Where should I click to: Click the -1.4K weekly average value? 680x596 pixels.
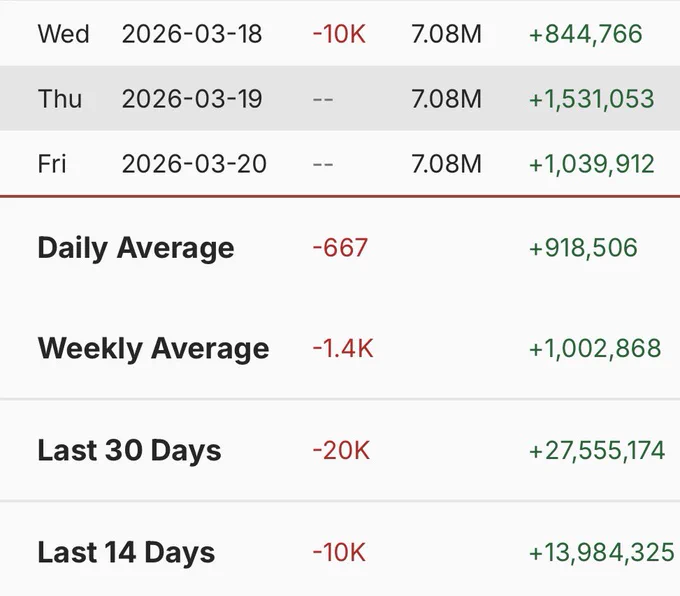click(343, 348)
